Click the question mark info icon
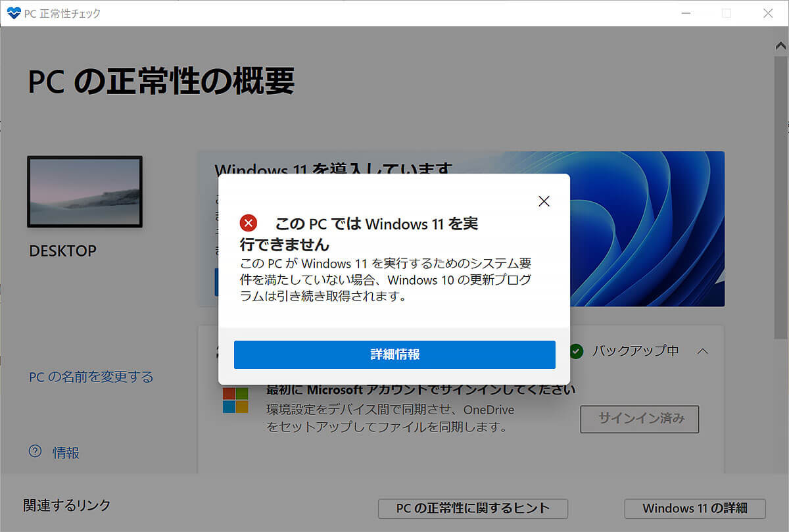Viewport: 789px width, 532px height. coord(35,451)
